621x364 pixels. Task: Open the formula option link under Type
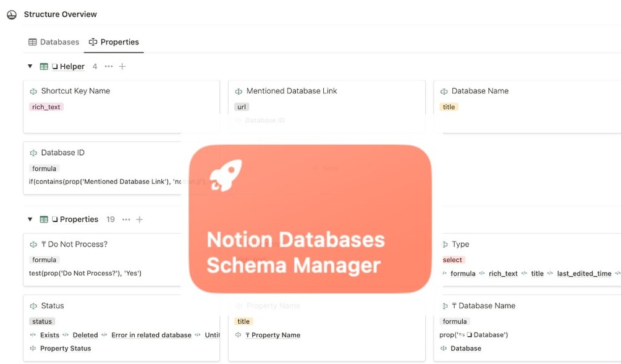point(463,274)
